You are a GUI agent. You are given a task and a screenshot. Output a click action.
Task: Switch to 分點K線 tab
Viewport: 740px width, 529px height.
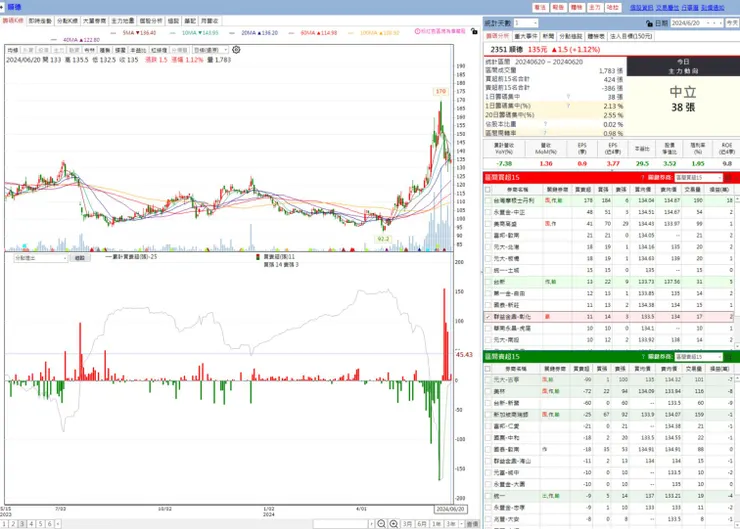(x=67, y=21)
